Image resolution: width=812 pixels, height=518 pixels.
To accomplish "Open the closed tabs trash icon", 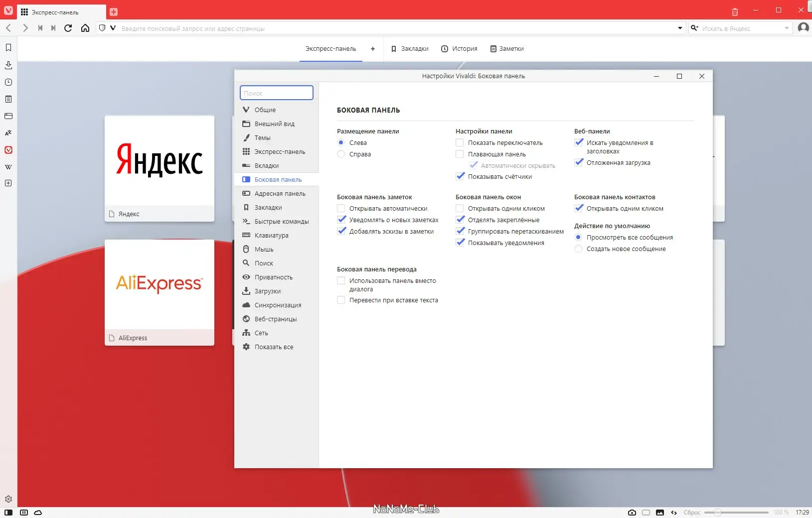I will (735, 11).
